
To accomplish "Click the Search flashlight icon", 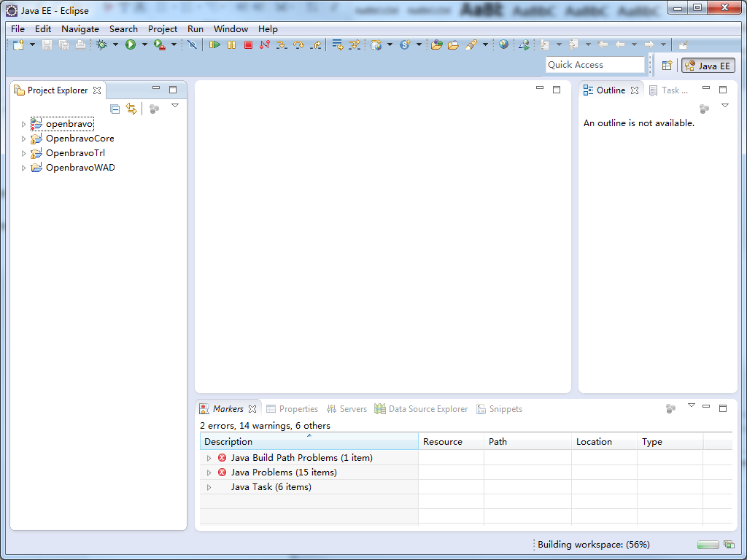I will pyautogui.click(x=471, y=44).
